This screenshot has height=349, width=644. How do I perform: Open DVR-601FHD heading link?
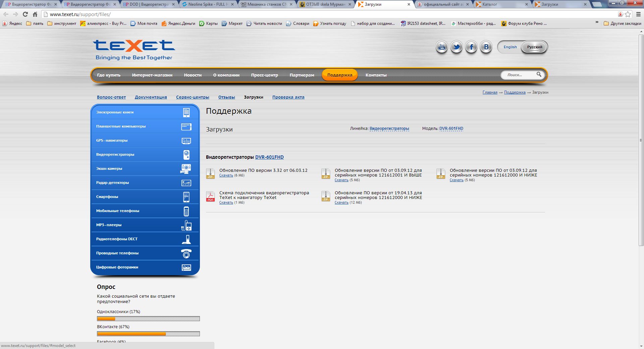point(269,157)
